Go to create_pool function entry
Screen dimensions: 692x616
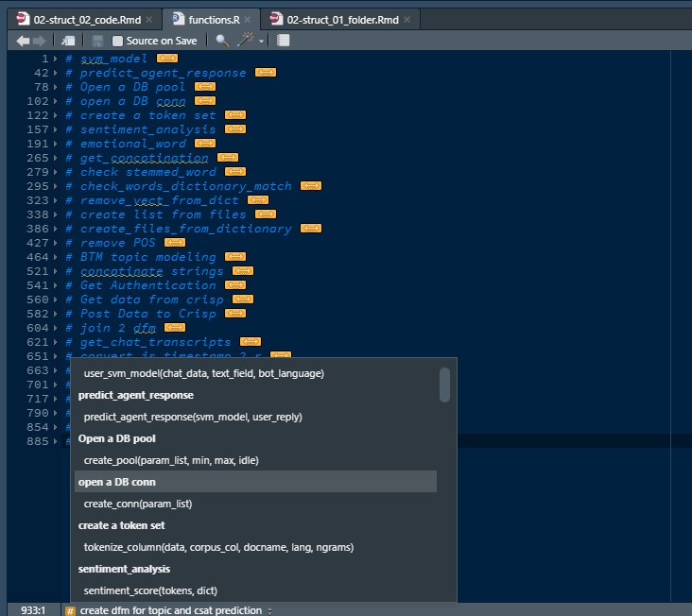pyautogui.click(x=171, y=460)
